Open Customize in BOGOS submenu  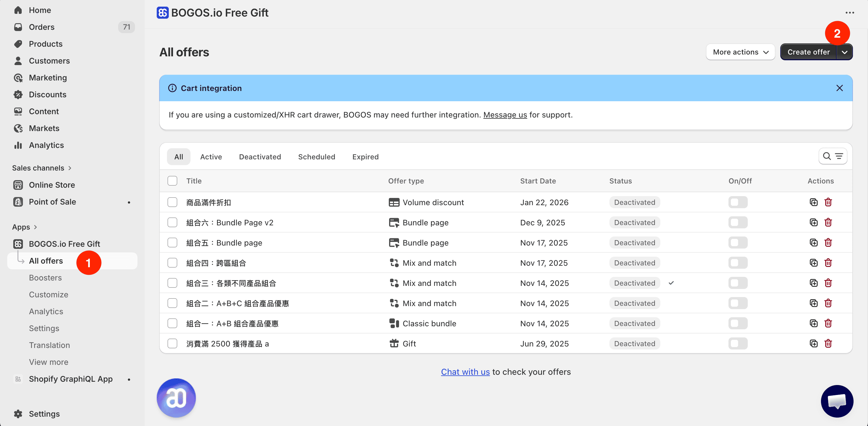pos(49,294)
